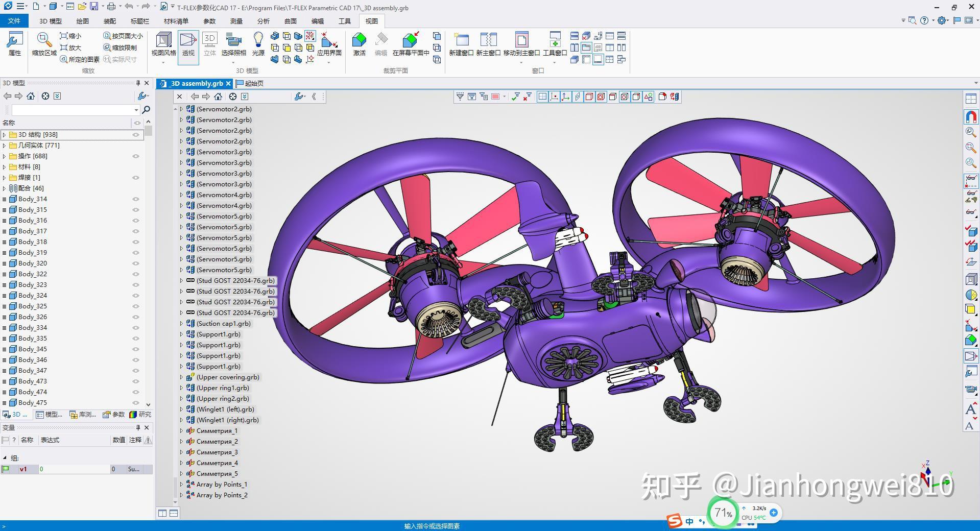Expand the (Upper covering.grb) tree item
The height and width of the screenshot is (531, 980).
pyautogui.click(x=182, y=377)
